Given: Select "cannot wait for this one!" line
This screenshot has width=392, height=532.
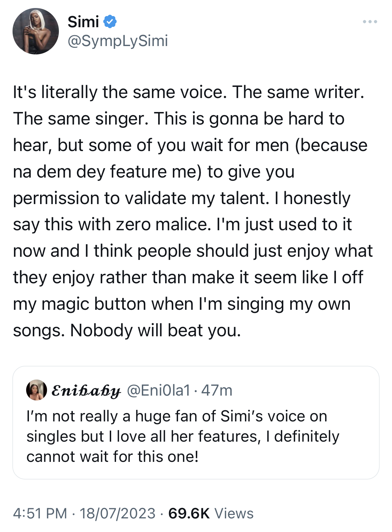Looking at the screenshot, I should click(x=113, y=457).
